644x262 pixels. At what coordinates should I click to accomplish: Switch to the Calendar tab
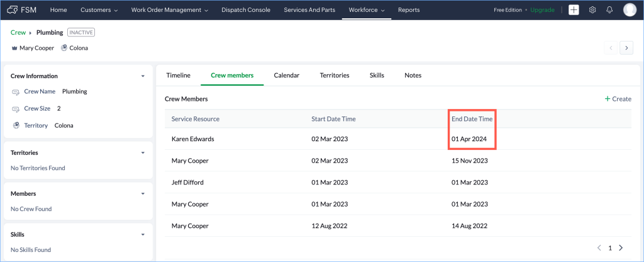(x=286, y=76)
